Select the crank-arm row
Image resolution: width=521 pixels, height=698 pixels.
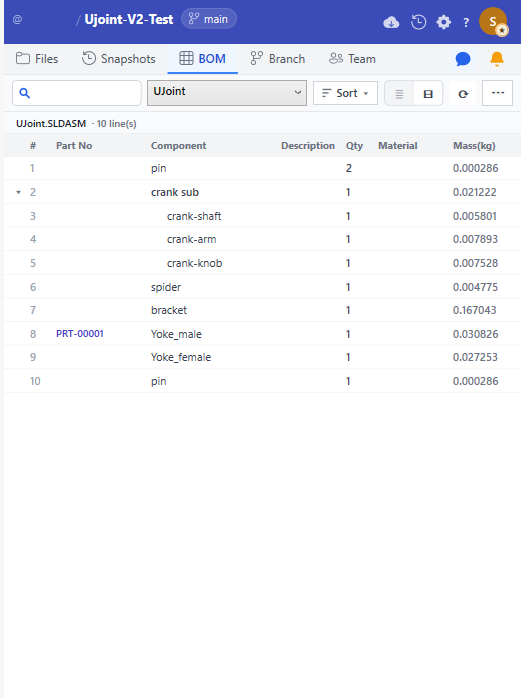pos(262,239)
